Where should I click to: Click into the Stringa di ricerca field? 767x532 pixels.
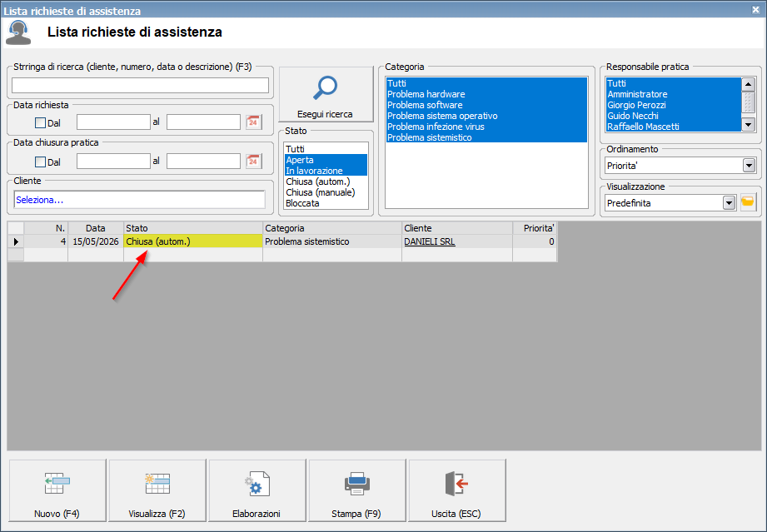pyautogui.click(x=141, y=85)
